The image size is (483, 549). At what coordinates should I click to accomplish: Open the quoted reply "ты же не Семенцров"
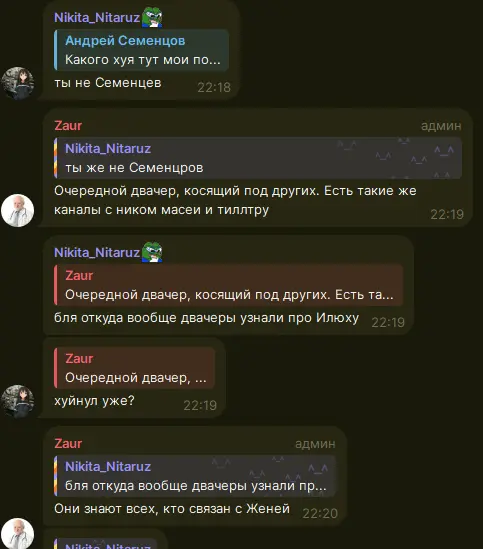258,158
